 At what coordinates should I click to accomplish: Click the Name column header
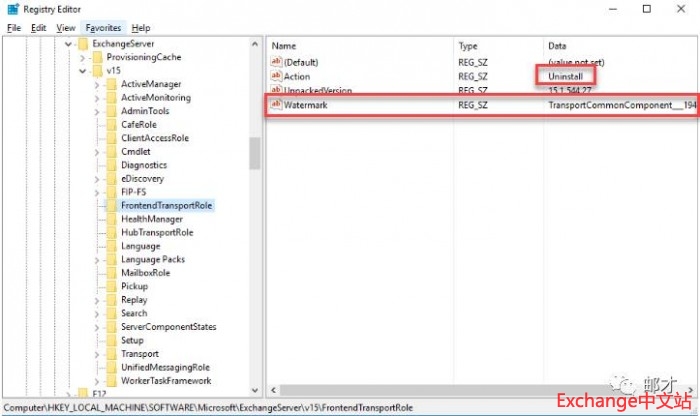284,46
